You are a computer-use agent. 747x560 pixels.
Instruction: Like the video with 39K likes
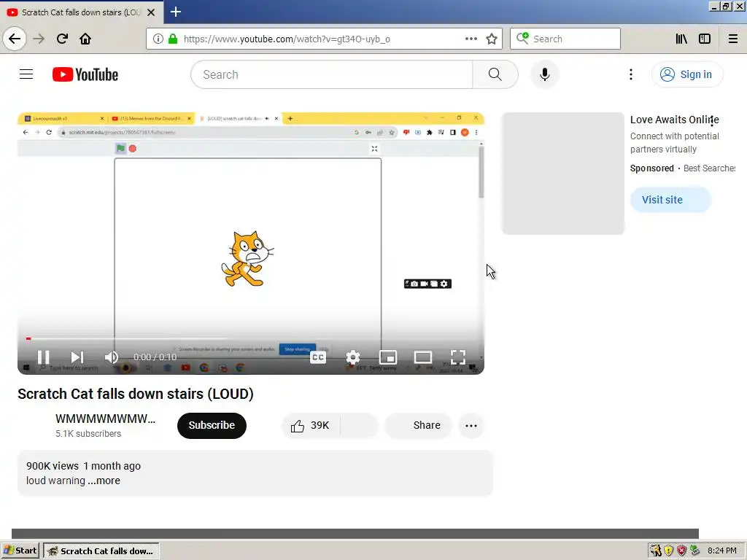pyautogui.click(x=311, y=425)
